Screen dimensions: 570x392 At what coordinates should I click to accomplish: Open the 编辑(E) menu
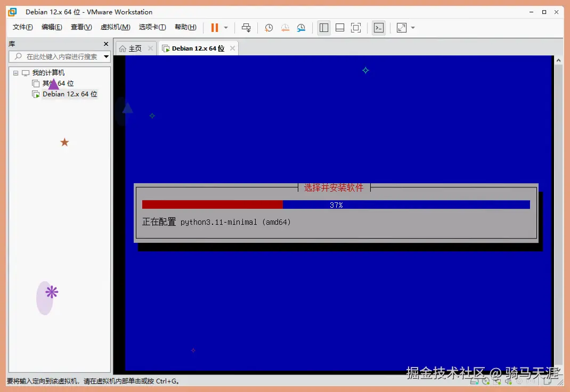(x=52, y=27)
